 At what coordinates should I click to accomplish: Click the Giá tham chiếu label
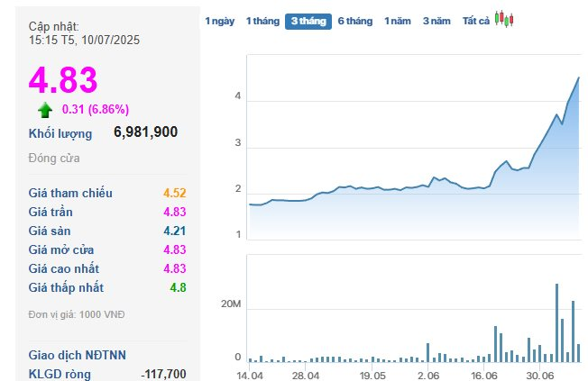[70, 193]
